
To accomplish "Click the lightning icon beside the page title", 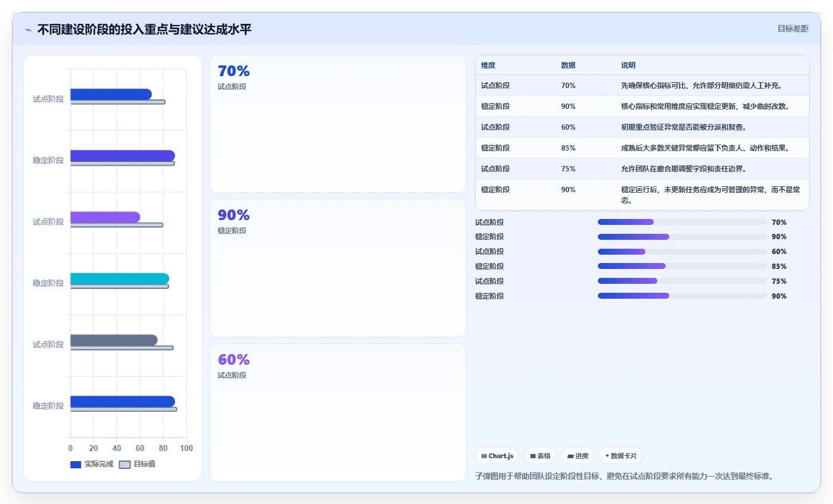I will (x=28, y=30).
